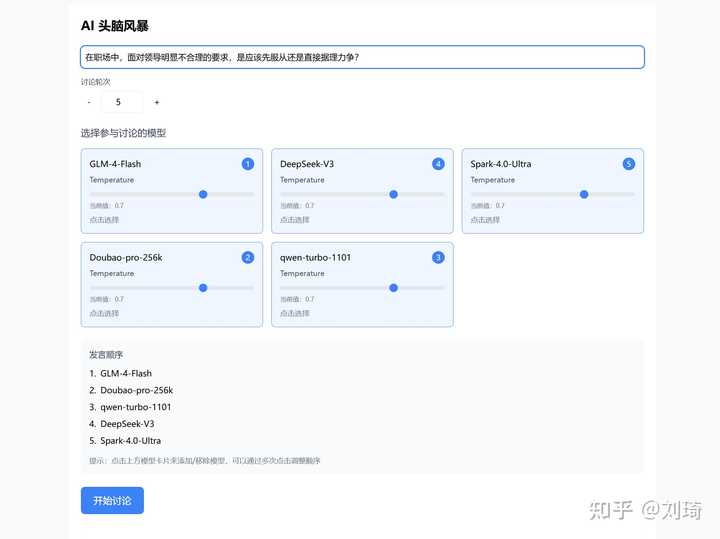Adjust DeepSeek-V3 temperature slider handle
720x539 pixels.
click(x=394, y=195)
